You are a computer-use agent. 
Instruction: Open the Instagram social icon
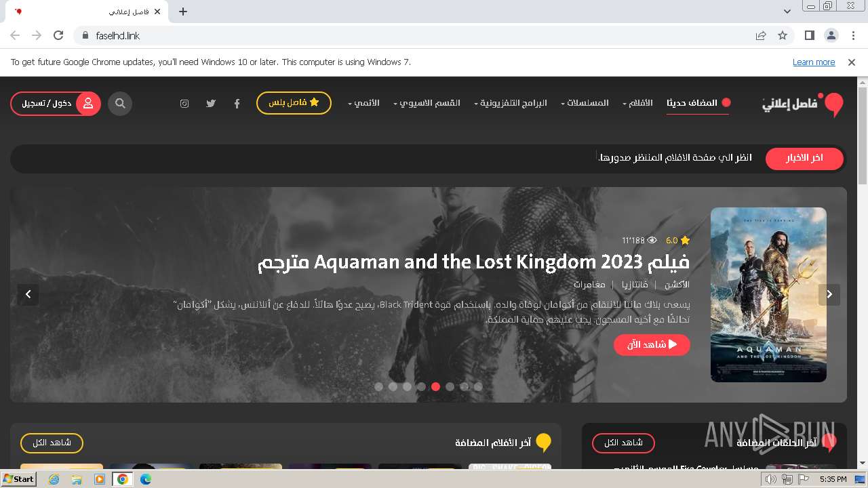point(184,104)
